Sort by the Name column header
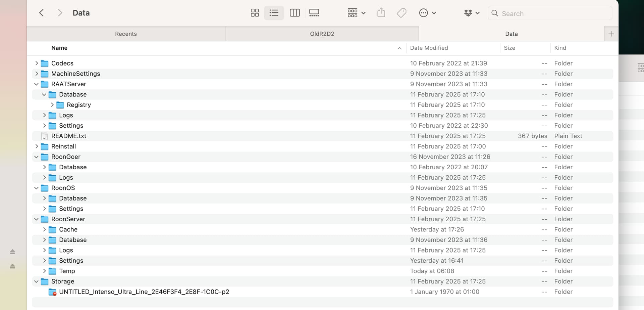644x310 pixels. click(x=59, y=48)
